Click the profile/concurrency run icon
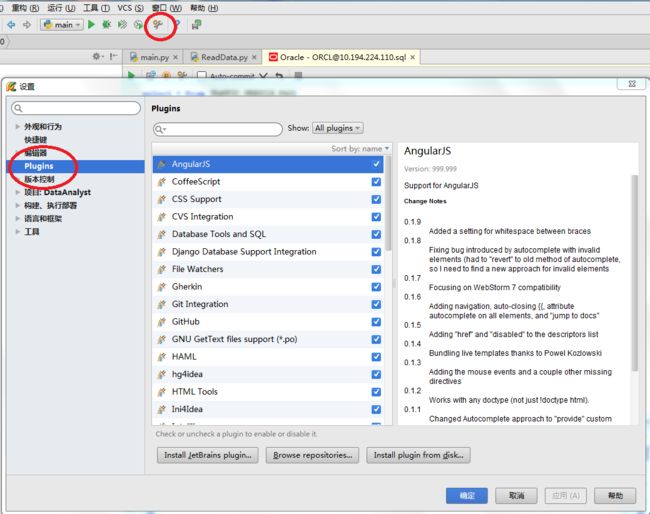The height and width of the screenshot is (514, 650). click(x=138, y=25)
